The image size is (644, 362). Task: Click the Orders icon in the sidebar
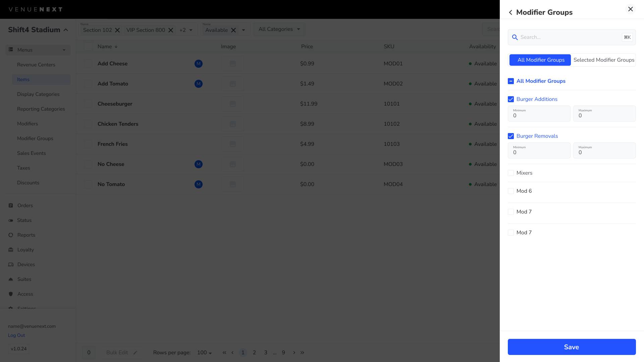(x=11, y=205)
